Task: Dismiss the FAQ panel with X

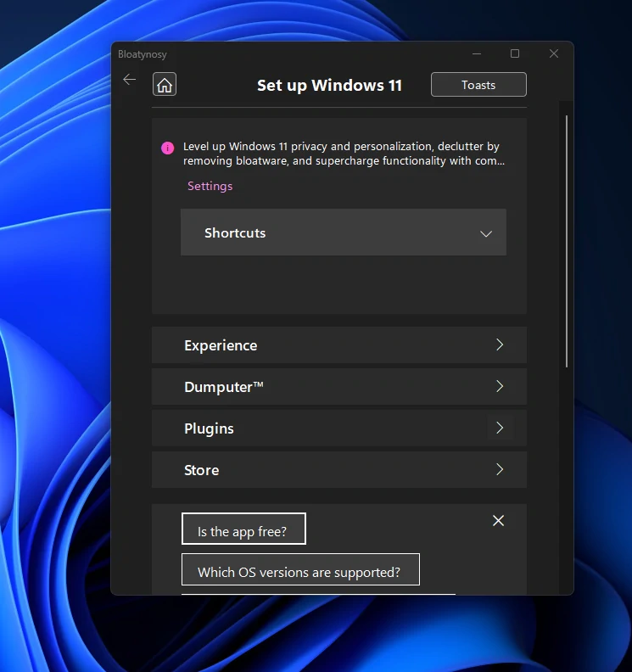Action: pyautogui.click(x=498, y=521)
